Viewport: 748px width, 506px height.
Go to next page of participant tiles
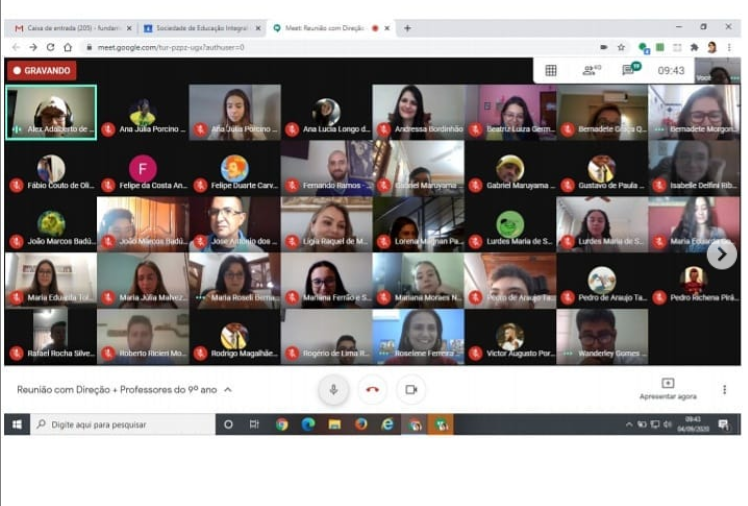coord(721,254)
